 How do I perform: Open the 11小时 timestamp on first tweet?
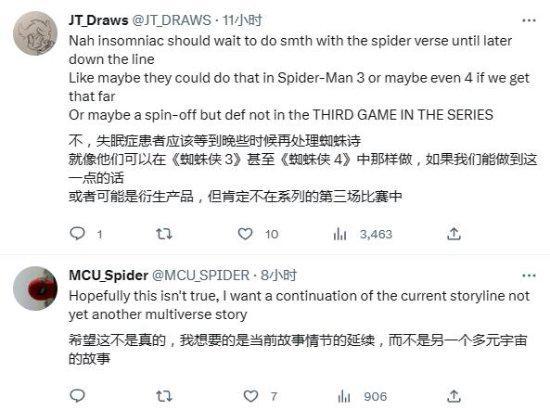tap(242, 20)
